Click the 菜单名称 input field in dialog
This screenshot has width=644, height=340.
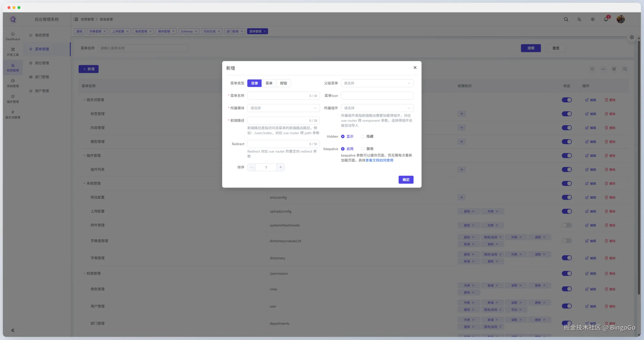277,96
